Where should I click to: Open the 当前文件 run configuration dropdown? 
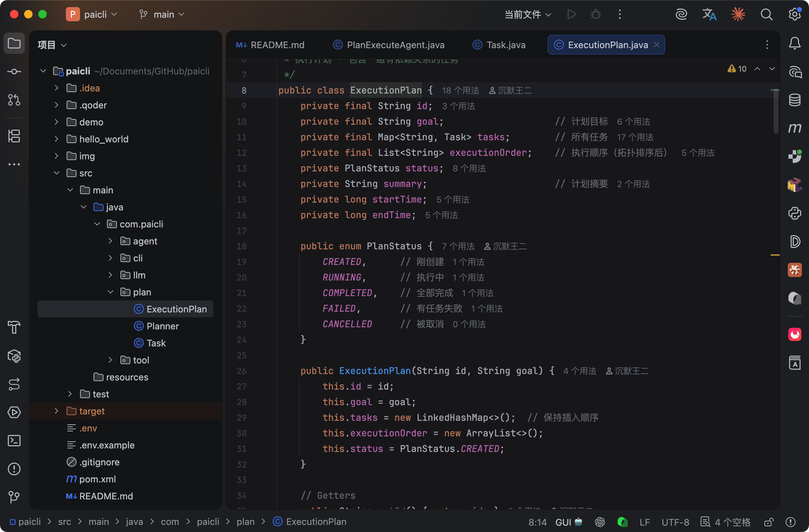(x=528, y=15)
